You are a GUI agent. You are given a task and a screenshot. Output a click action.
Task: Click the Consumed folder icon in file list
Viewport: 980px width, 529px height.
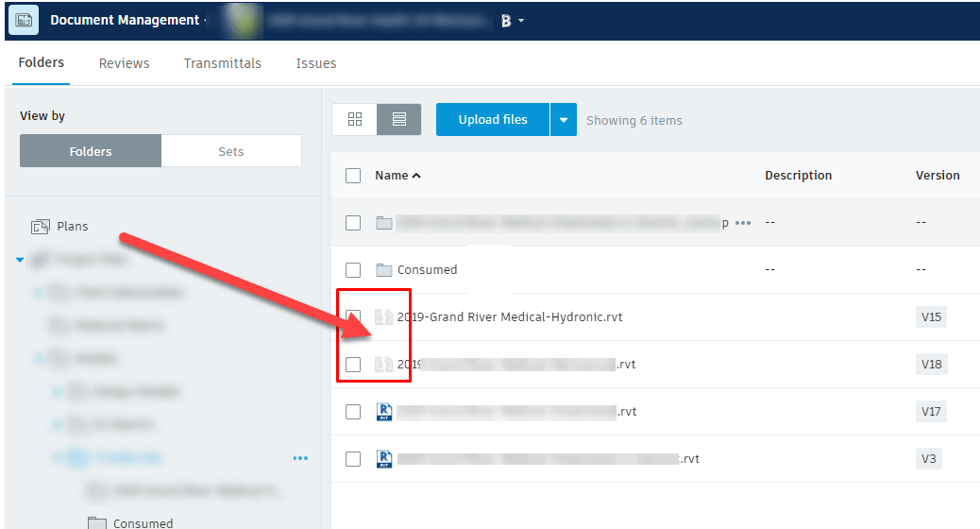tap(383, 270)
